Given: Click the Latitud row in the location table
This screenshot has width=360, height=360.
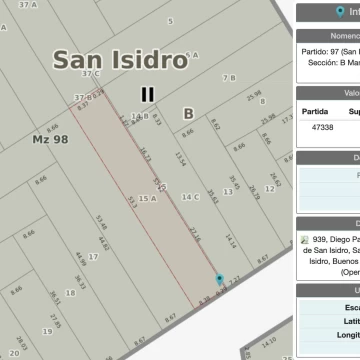Looking at the screenshot, I should tap(329, 321).
